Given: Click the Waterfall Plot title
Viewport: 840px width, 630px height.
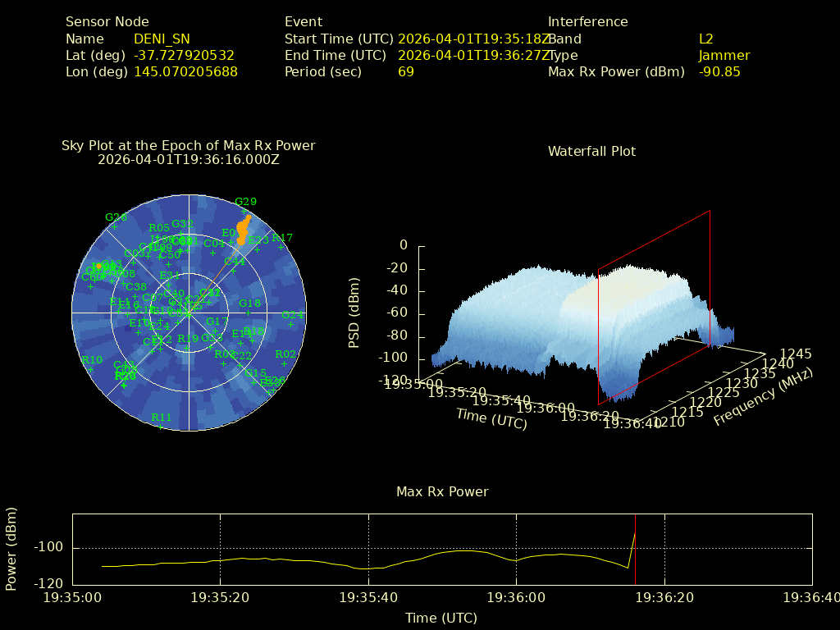Looking at the screenshot, I should (591, 151).
